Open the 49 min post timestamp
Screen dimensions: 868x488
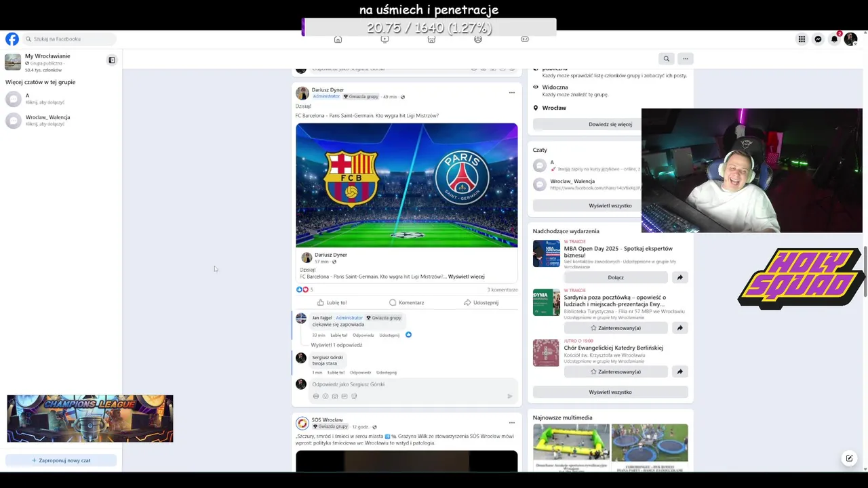click(390, 97)
